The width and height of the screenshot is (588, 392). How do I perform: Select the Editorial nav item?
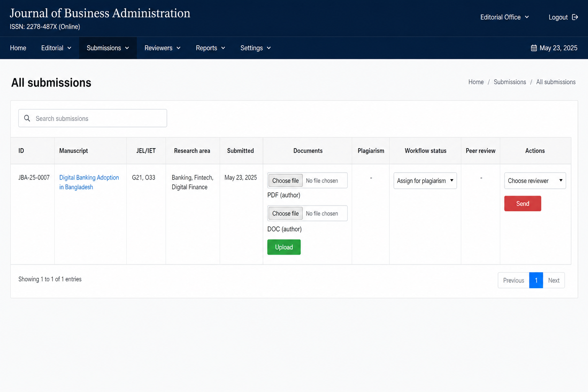click(56, 48)
